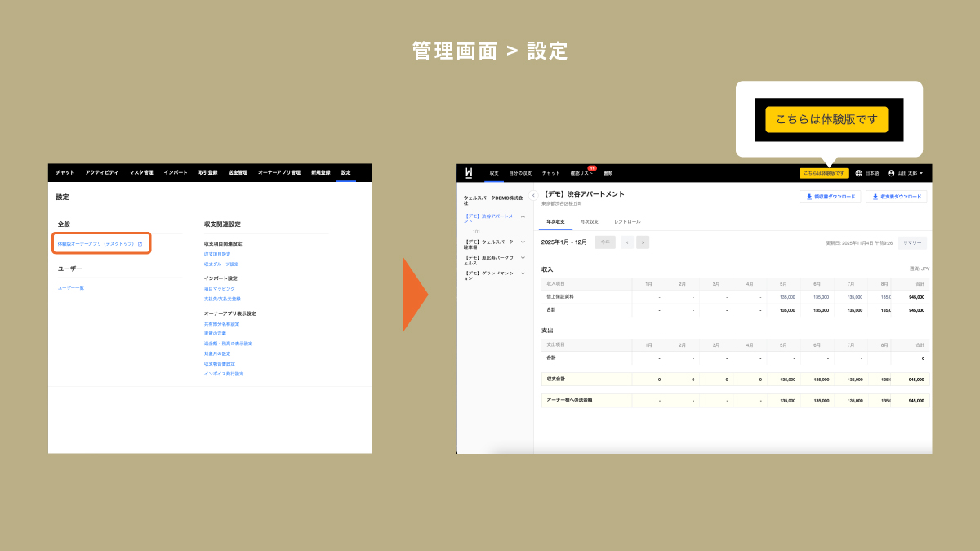Go to previous year with left arrow
980x551 pixels.
[627, 242]
